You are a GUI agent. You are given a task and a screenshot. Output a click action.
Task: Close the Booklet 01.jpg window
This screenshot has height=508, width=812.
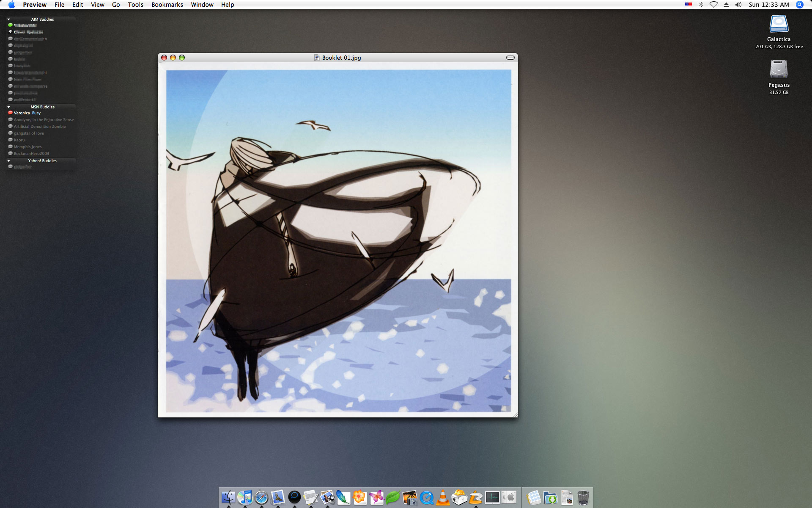[164, 58]
